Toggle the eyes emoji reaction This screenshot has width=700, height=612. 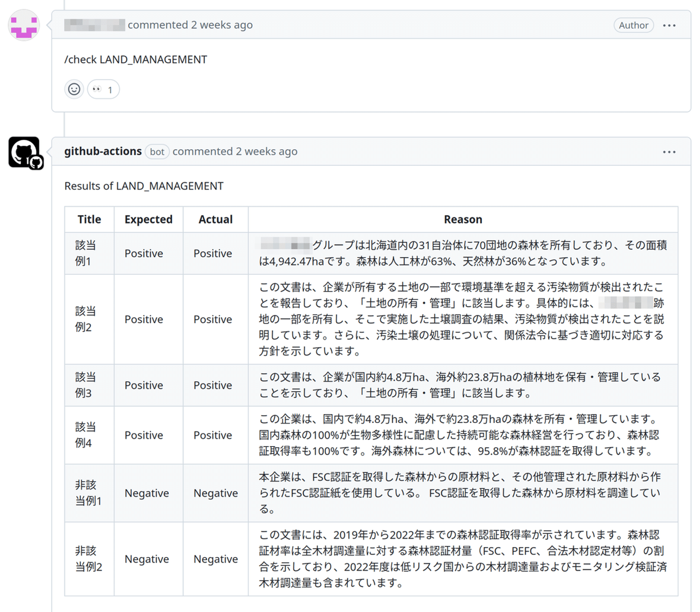[x=103, y=89]
